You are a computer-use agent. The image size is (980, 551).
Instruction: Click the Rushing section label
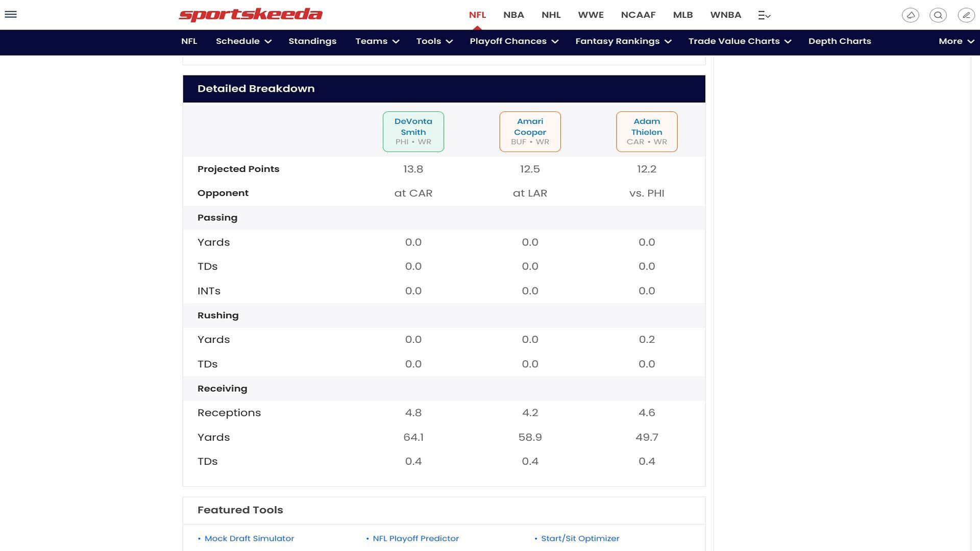click(218, 315)
